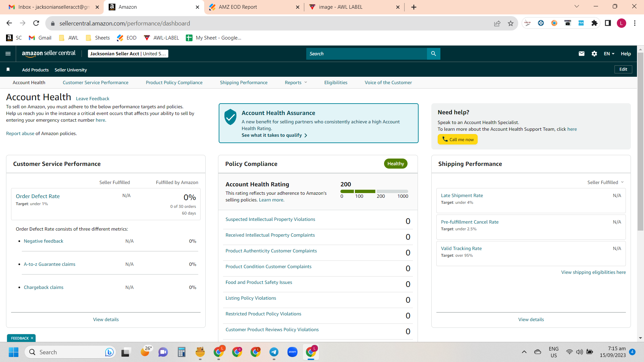The height and width of the screenshot is (362, 644).
Task: Launch Telegram from the taskbar
Action: 274,352
